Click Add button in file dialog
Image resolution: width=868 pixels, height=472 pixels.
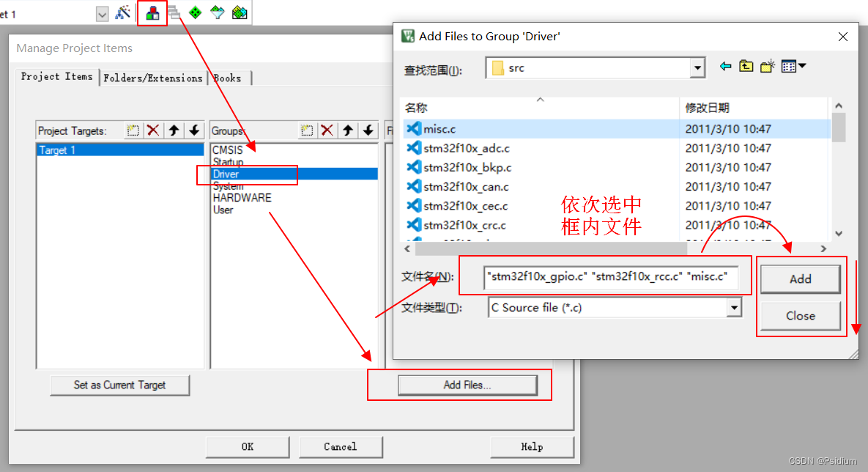[x=801, y=279]
